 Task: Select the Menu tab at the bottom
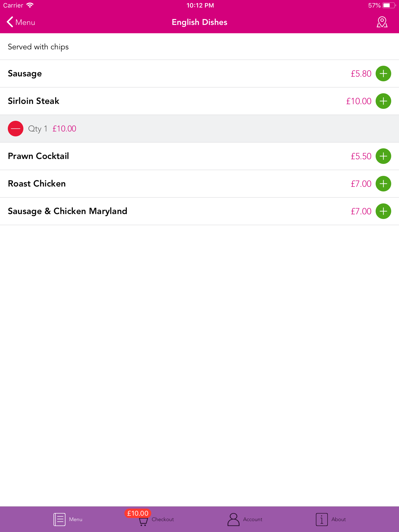point(68,519)
